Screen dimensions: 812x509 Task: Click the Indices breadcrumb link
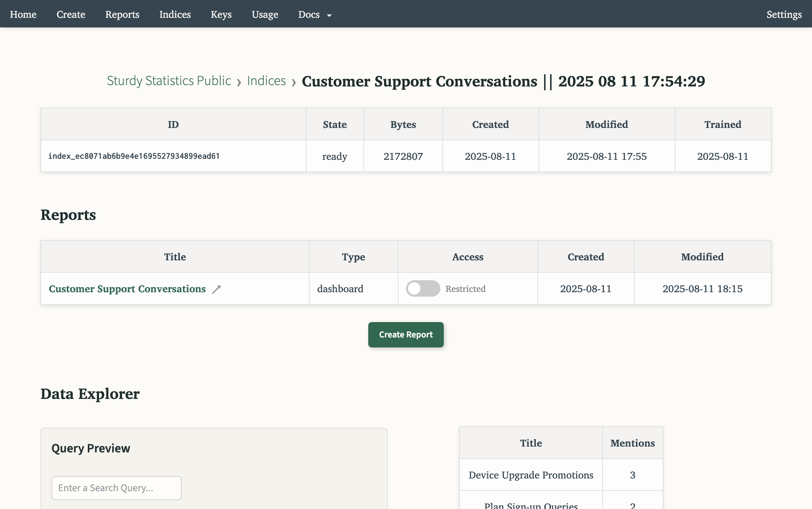click(266, 81)
